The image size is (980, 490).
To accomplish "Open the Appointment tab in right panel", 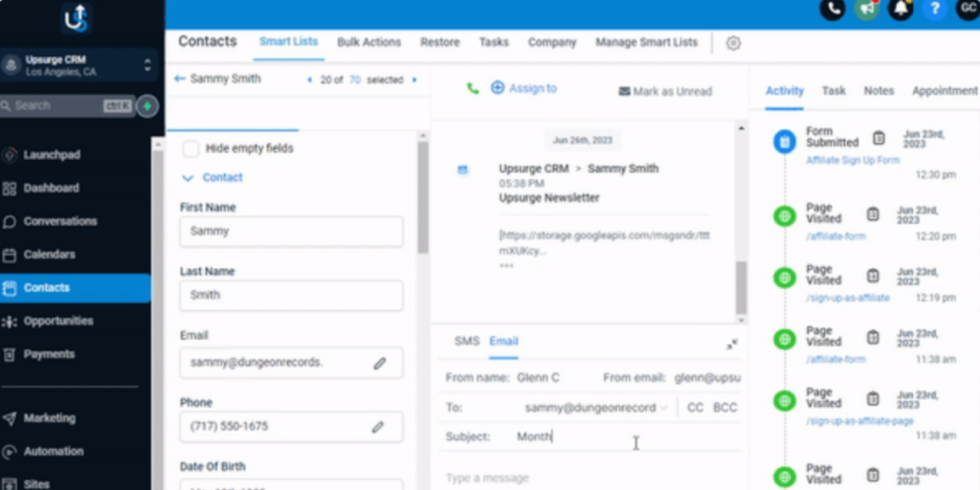I will (945, 91).
